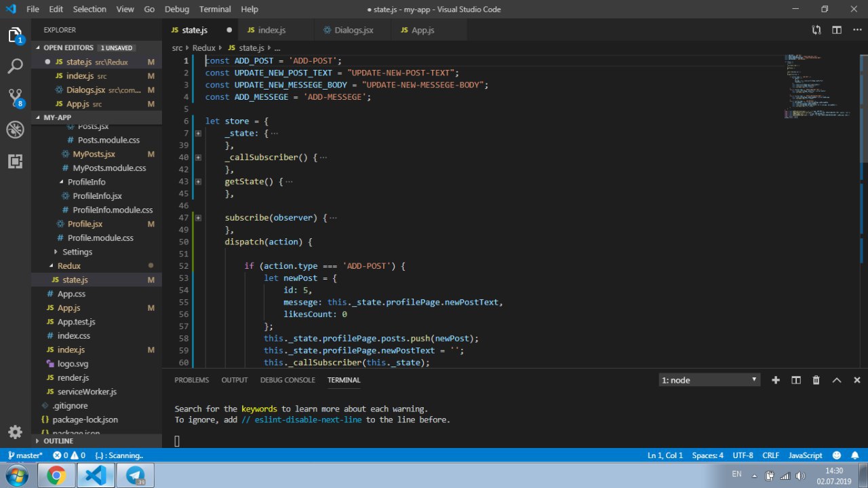The height and width of the screenshot is (488, 868).
Task: Click the master branch status bar button
Action: 25,455
